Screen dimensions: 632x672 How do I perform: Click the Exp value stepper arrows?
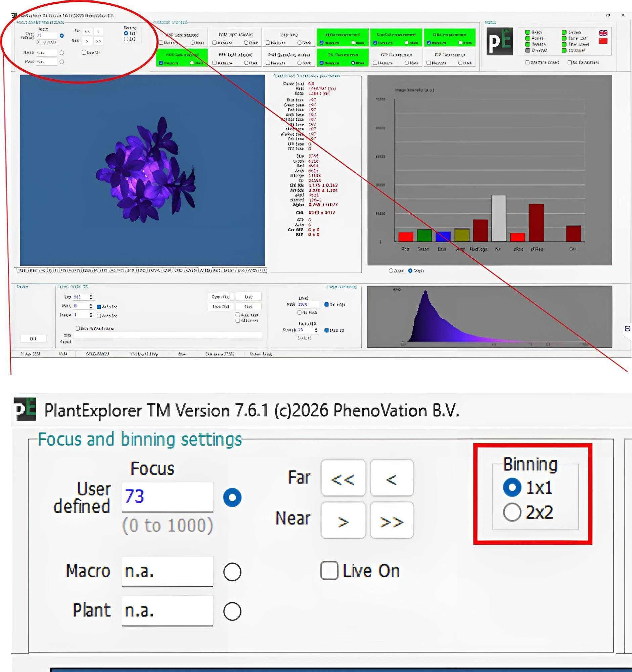point(91,297)
